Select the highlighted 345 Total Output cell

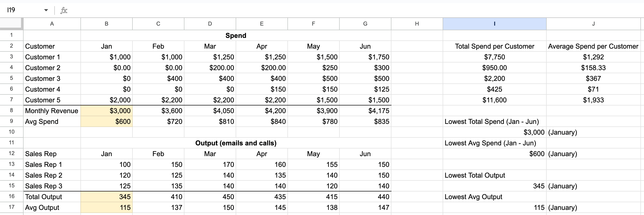click(107, 197)
